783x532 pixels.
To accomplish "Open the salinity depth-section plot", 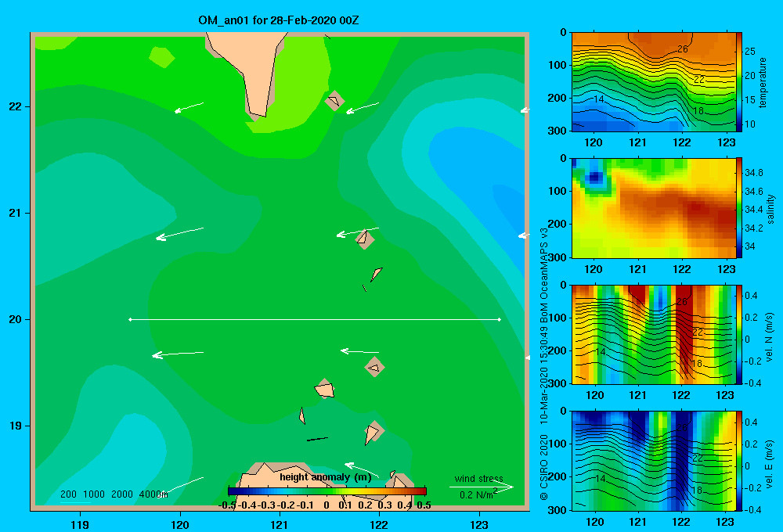I will click(654, 208).
